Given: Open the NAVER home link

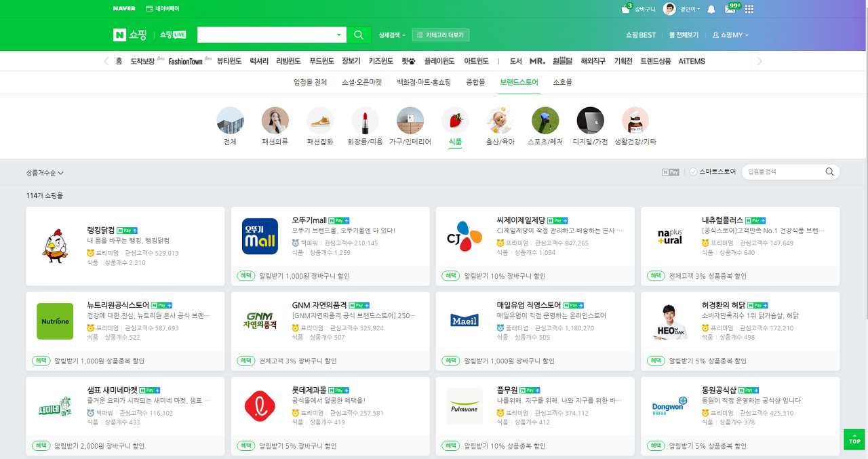Looking at the screenshot, I should point(124,9).
